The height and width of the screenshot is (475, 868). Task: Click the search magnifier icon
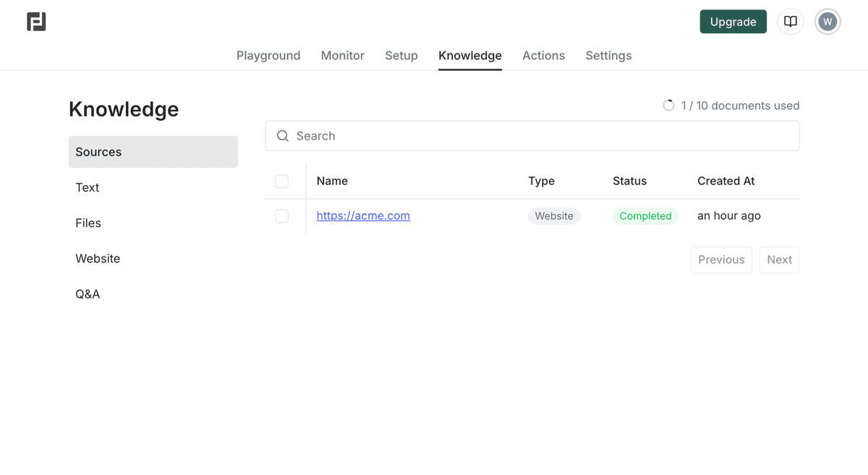pyautogui.click(x=282, y=136)
